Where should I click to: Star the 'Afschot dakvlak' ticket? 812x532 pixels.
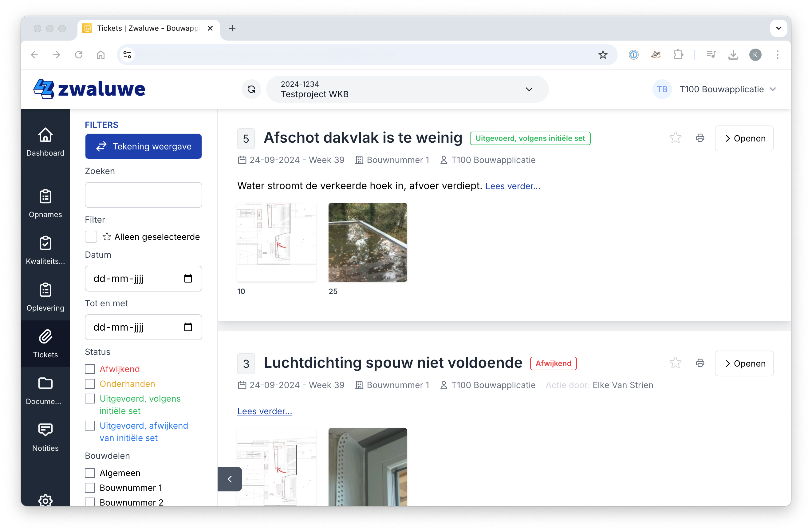point(675,138)
